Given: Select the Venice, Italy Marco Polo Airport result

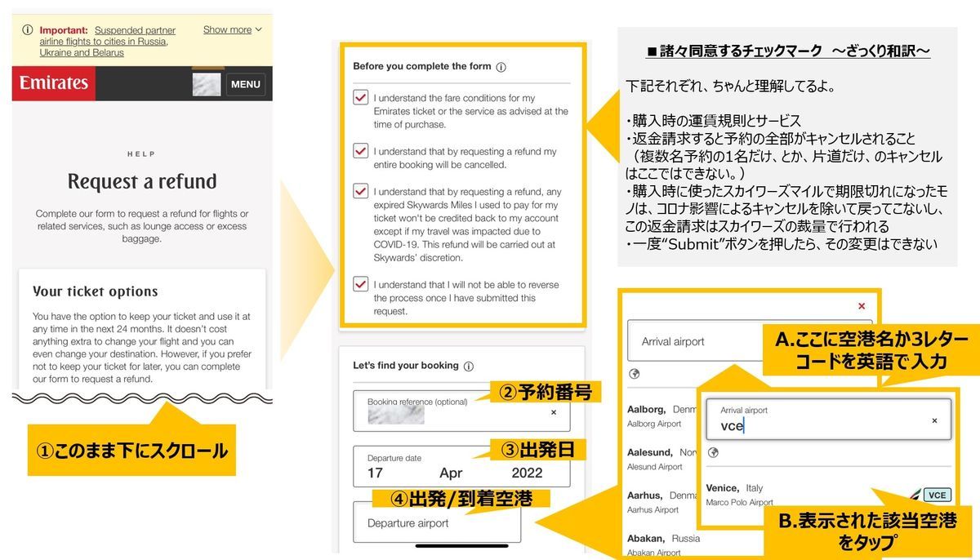Looking at the screenshot, I should (x=828, y=494).
